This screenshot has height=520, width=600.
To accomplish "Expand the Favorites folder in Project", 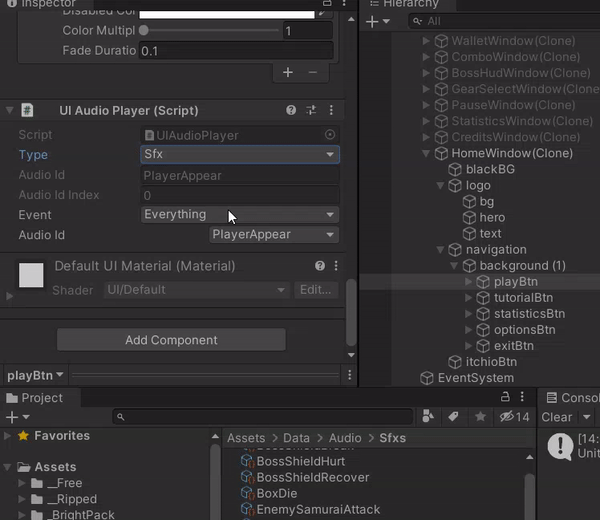I will [7, 435].
